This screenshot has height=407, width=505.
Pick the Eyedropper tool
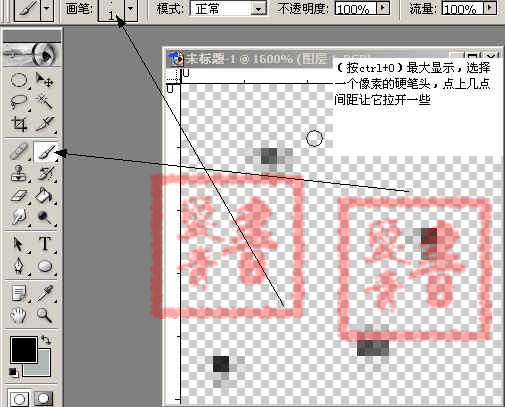(45, 293)
